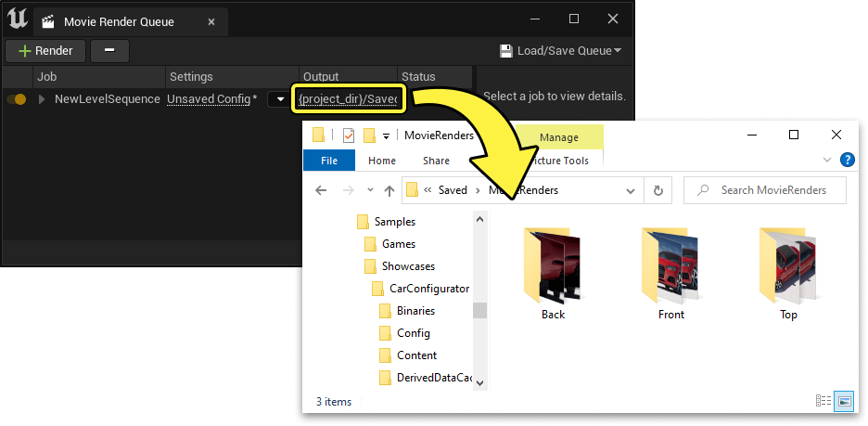Click the Search MovieRenders field
Screen dimensions: 868x426
[x=774, y=190]
